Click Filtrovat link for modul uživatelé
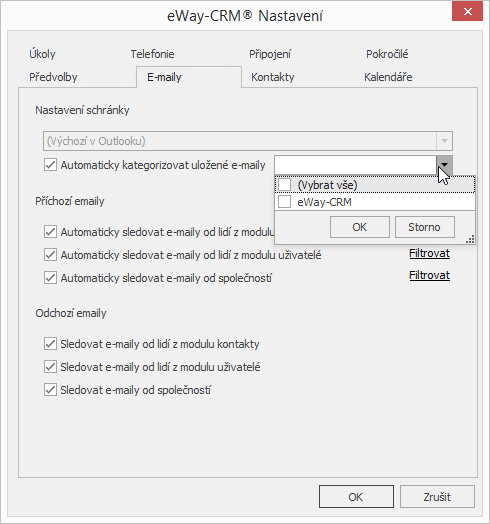 coord(430,254)
